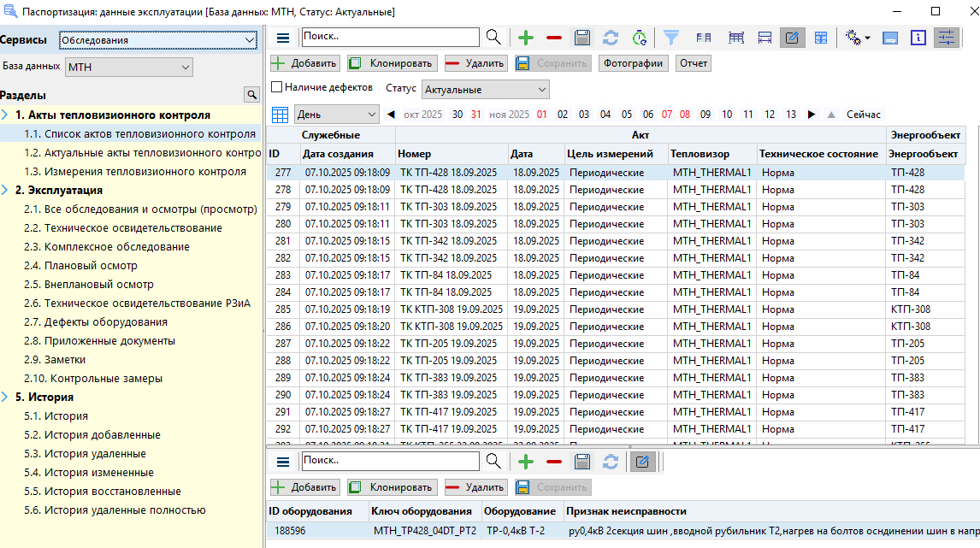Screen dimensions: 980x548
Task: Click the upper Поиск search field
Action: [x=390, y=38]
